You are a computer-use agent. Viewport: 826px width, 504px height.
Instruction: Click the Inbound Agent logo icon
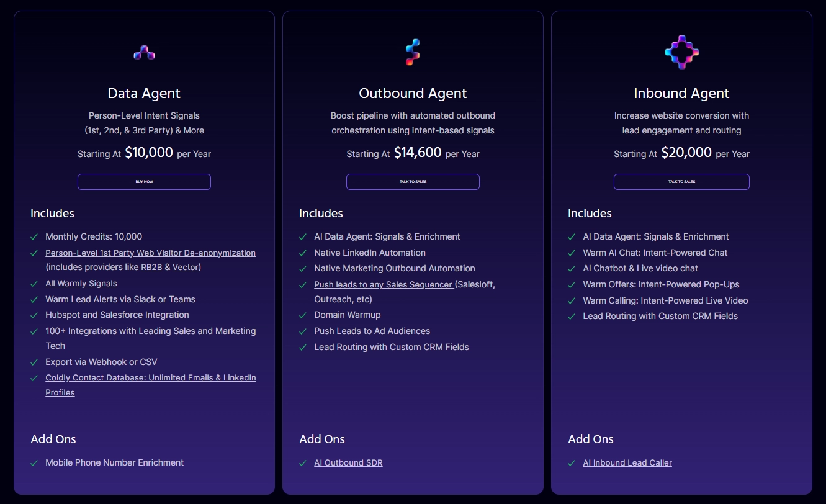(x=681, y=52)
